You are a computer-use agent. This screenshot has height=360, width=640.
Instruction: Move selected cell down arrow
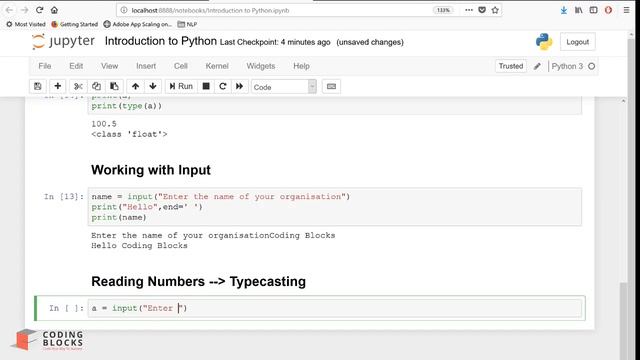pyautogui.click(x=153, y=87)
